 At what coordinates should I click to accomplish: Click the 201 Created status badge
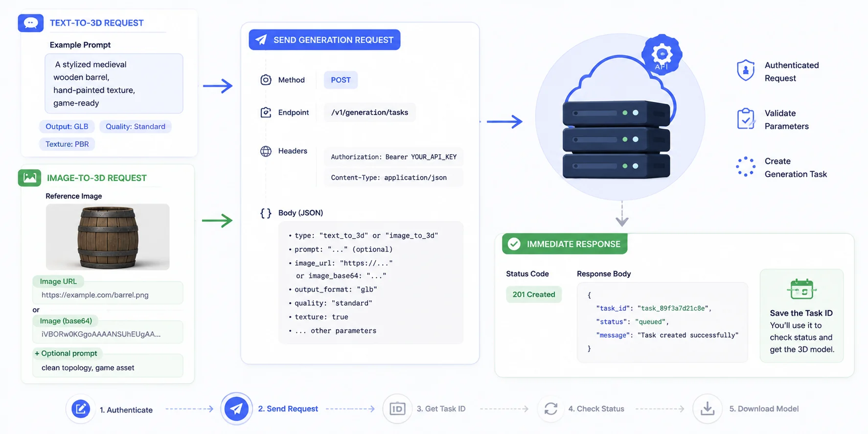tap(534, 295)
